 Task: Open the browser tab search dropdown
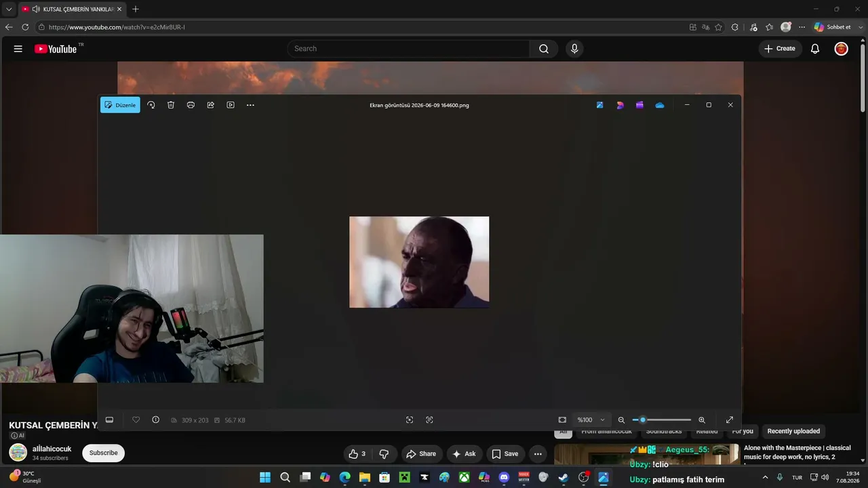point(9,9)
